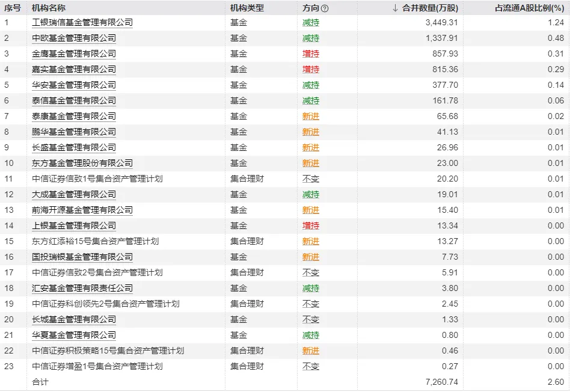This screenshot has width=570, height=392.
Task: Click 新进 link in 东方基金 row
Action: coord(311,164)
